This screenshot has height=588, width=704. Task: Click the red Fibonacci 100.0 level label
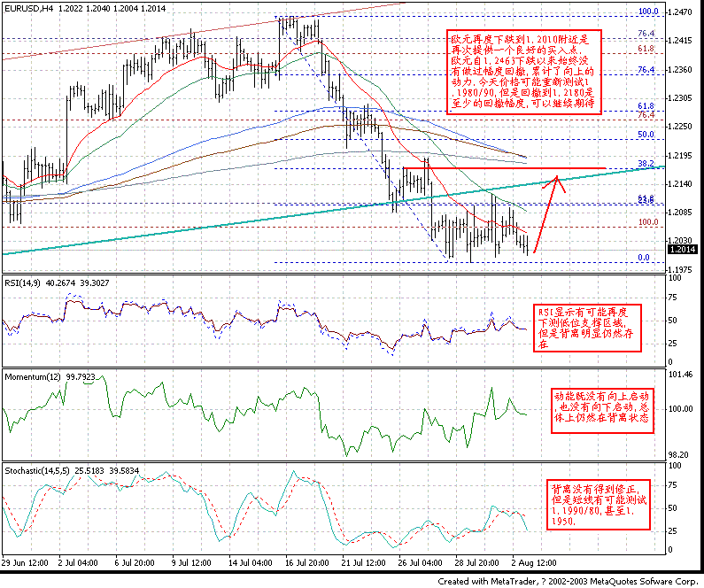coord(648,221)
